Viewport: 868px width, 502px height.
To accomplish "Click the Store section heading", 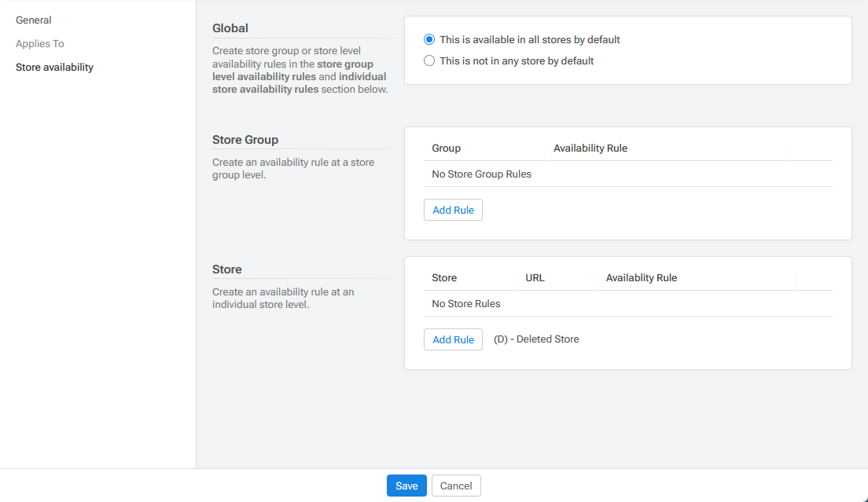I will (227, 269).
